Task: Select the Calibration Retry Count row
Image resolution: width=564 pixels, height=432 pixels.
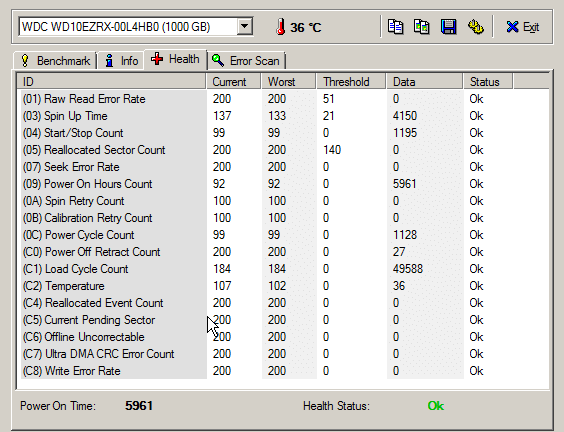Action: coord(284,218)
